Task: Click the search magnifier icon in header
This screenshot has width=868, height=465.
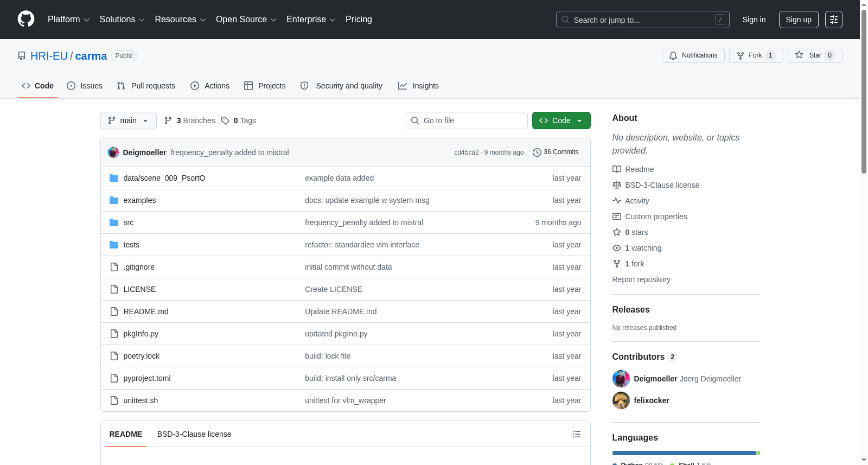Action: coord(565,20)
